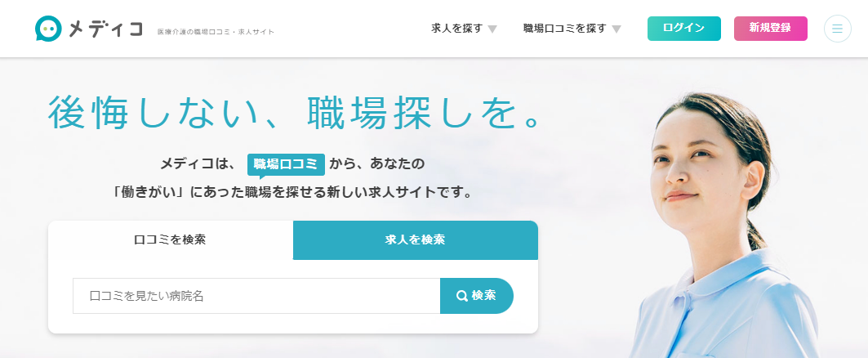This screenshot has width=868, height=358.
Task: Click the 職場口コミ speech badge
Action: [286, 164]
